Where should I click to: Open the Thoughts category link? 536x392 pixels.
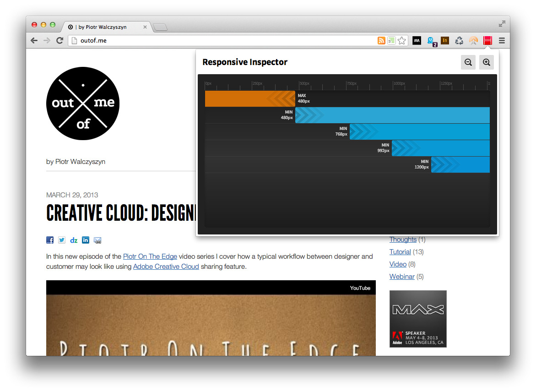click(403, 240)
